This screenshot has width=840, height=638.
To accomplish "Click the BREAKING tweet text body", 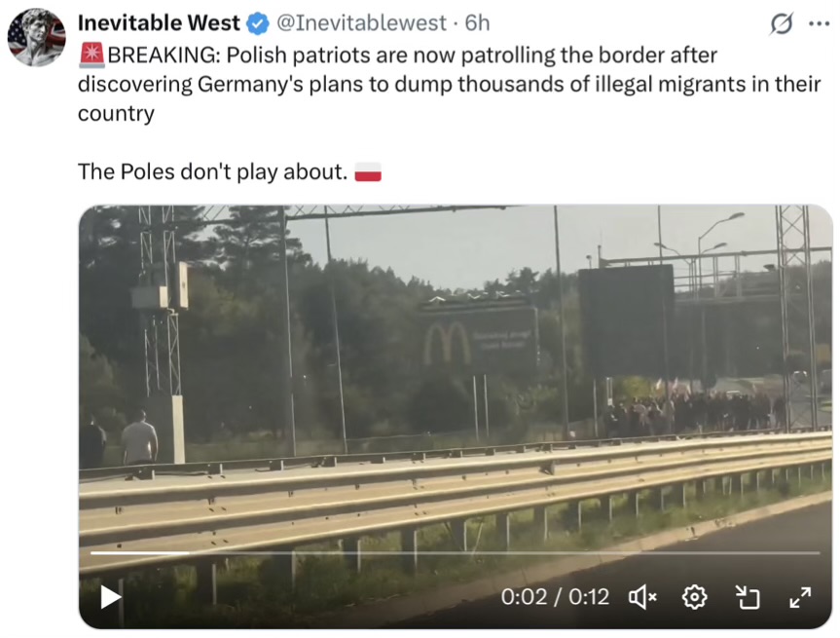I will coord(449,84).
